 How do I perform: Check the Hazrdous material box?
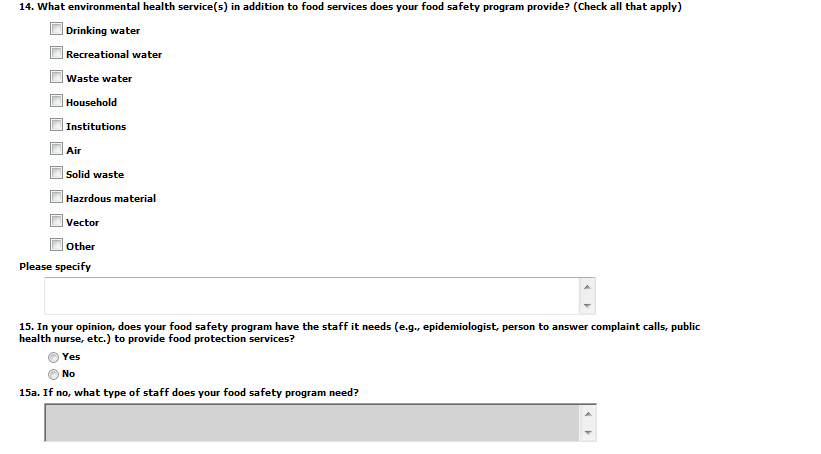click(x=56, y=198)
